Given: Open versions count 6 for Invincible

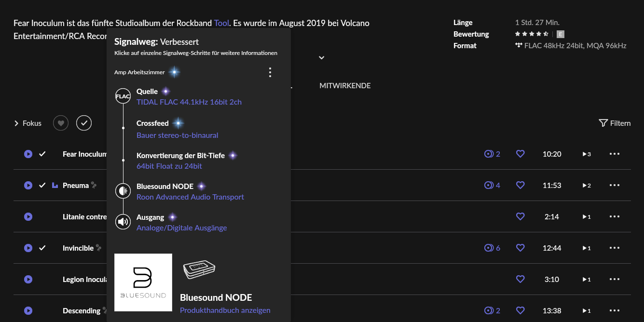Looking at the screenshot, I should point(492,248).
